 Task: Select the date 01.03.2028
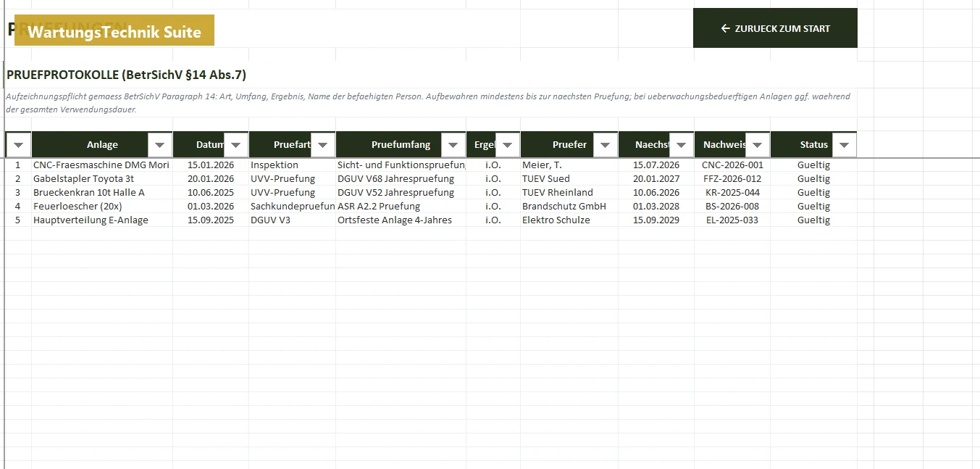tap(656, 206)
